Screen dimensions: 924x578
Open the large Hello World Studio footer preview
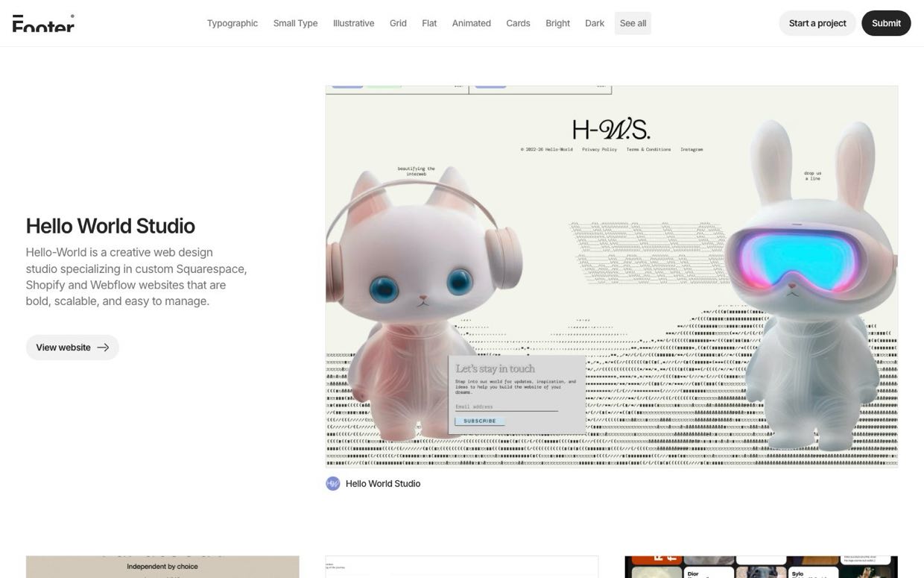(x=612, y=276)
